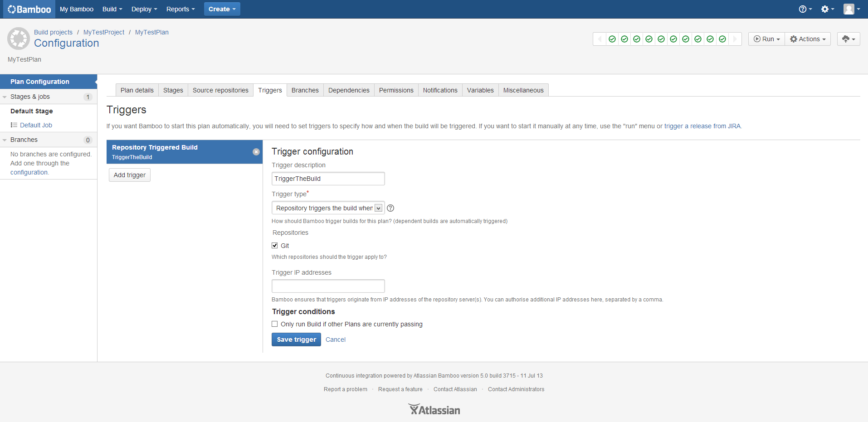Open the Permissions tab

click(396, 90)
